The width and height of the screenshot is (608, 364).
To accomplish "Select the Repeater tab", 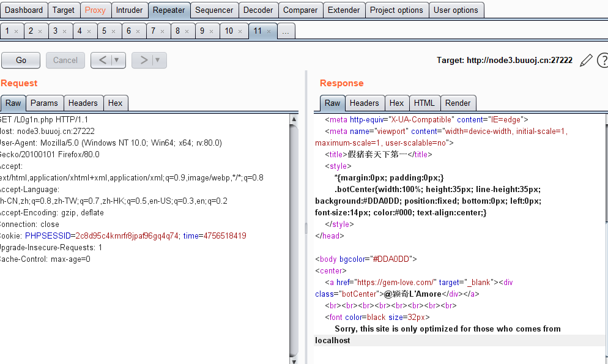I will coord(169,10).
